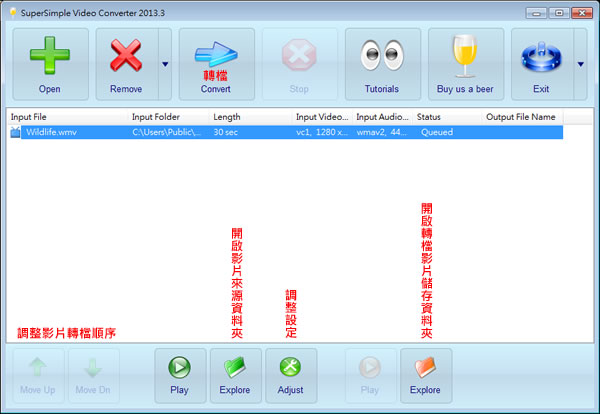Click the green plus Open button
The image size is (600, 414).
50,64
